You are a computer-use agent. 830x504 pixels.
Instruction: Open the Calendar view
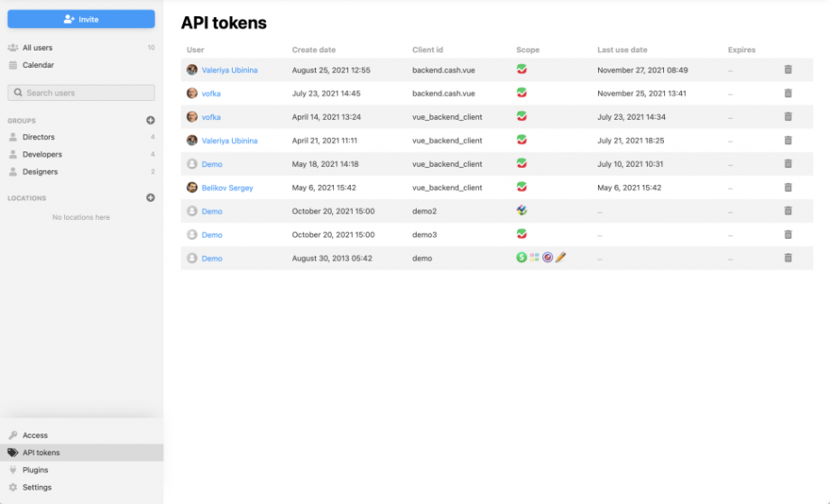point(38,65)
